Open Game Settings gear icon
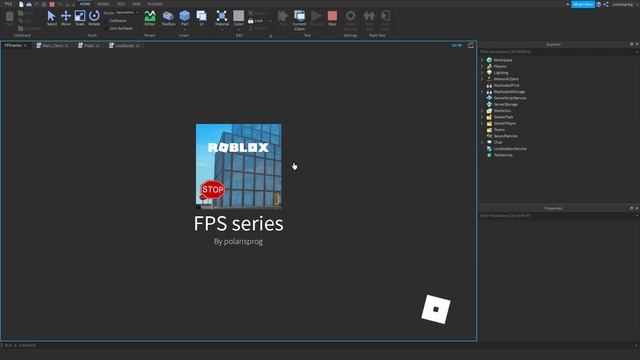 coord(351,16)
